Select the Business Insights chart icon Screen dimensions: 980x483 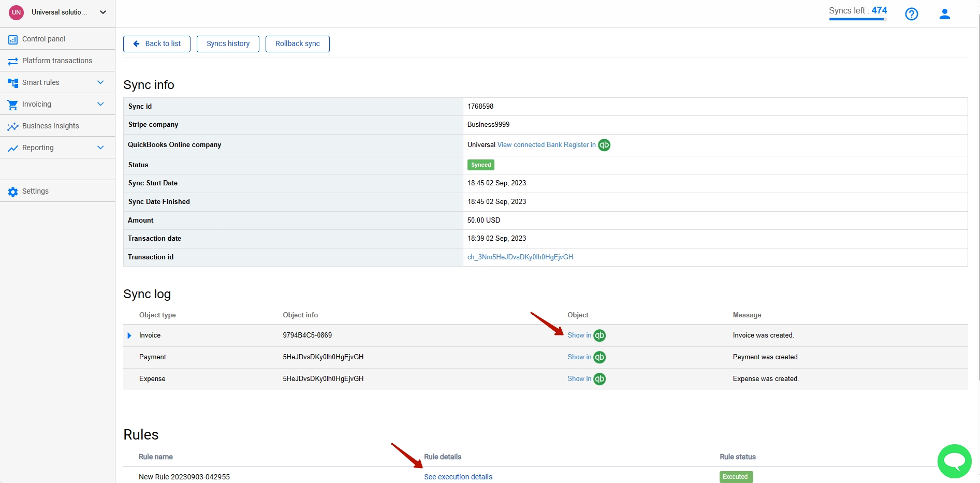12,126
